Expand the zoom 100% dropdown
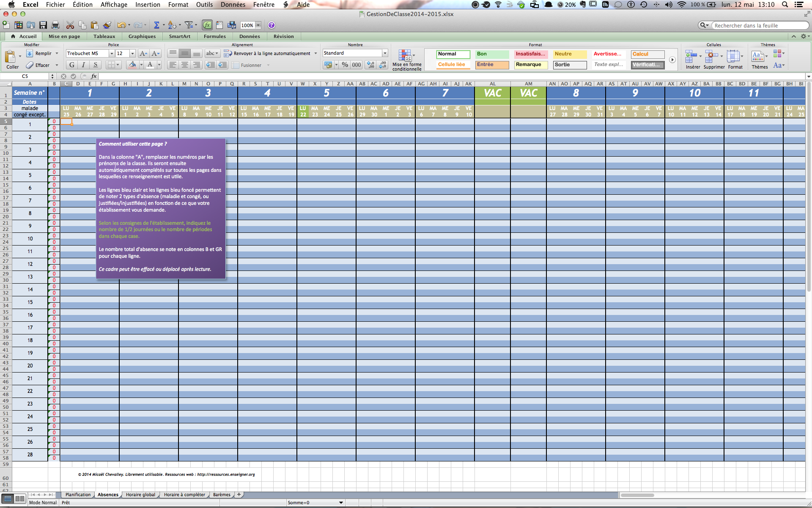The width and height of the screenshot is (812, 508). [258, 25]
